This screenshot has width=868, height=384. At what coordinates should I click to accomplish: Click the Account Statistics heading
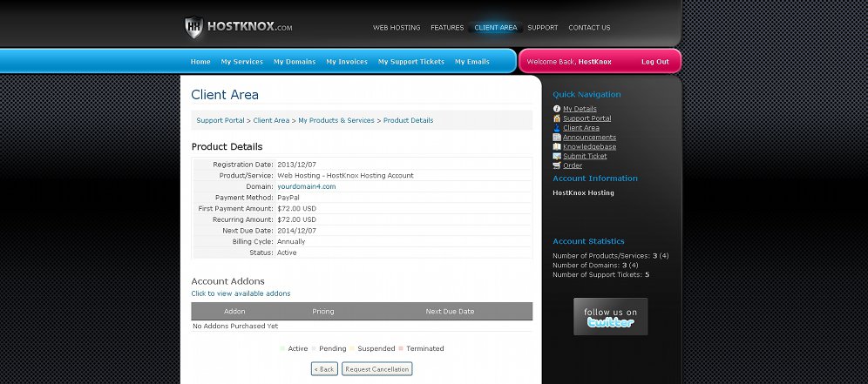(588, 241)
